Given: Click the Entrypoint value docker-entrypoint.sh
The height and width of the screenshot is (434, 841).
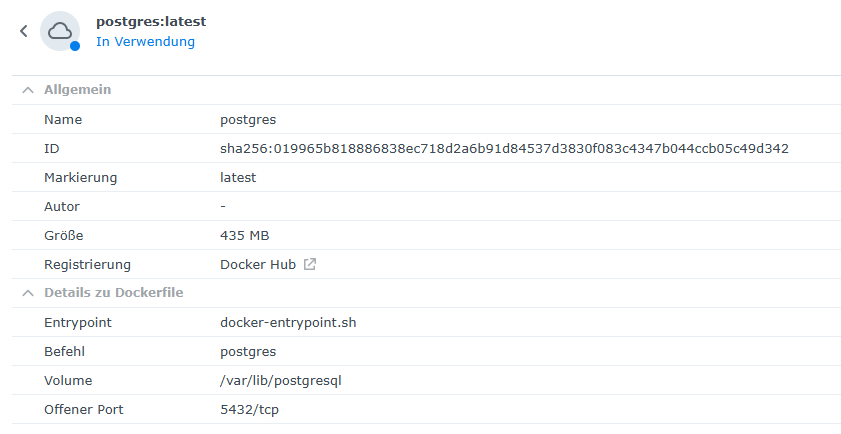Looking at the screenshot, I should [289, 323].
